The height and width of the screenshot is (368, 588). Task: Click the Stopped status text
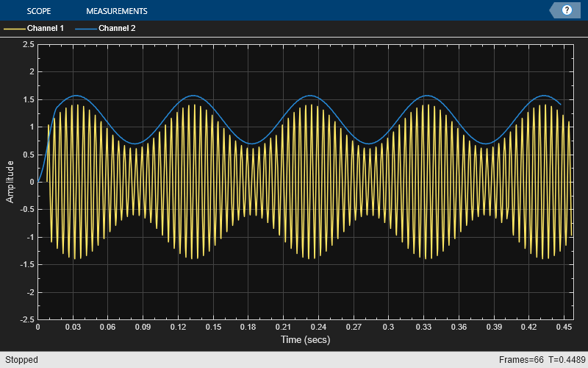click(22, 360)
